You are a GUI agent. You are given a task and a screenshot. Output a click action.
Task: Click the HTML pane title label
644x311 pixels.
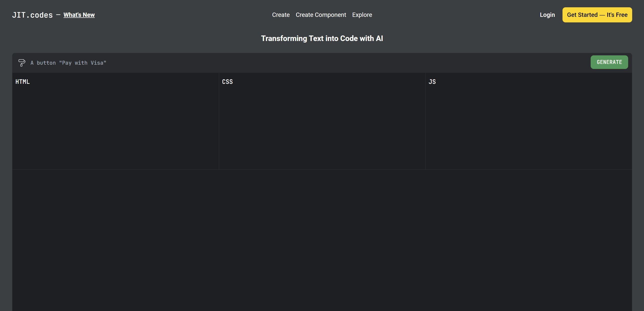[23, 82]
